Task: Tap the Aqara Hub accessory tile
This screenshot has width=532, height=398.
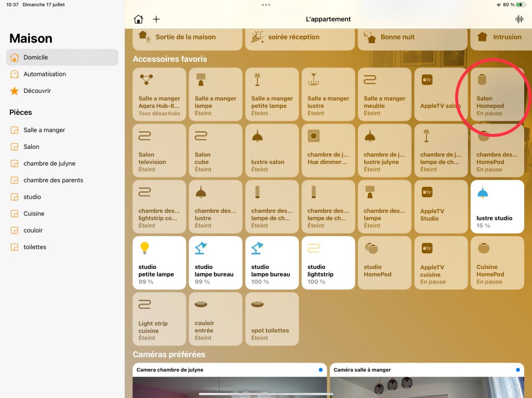Action: click(x=159, y=94)
